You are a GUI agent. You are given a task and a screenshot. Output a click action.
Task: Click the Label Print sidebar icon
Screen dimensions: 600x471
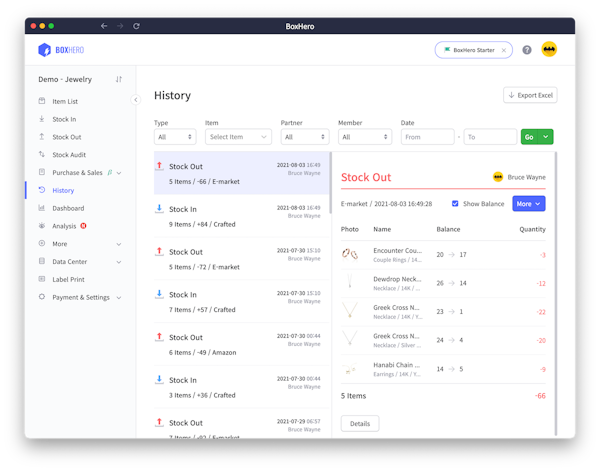[42, 279]
